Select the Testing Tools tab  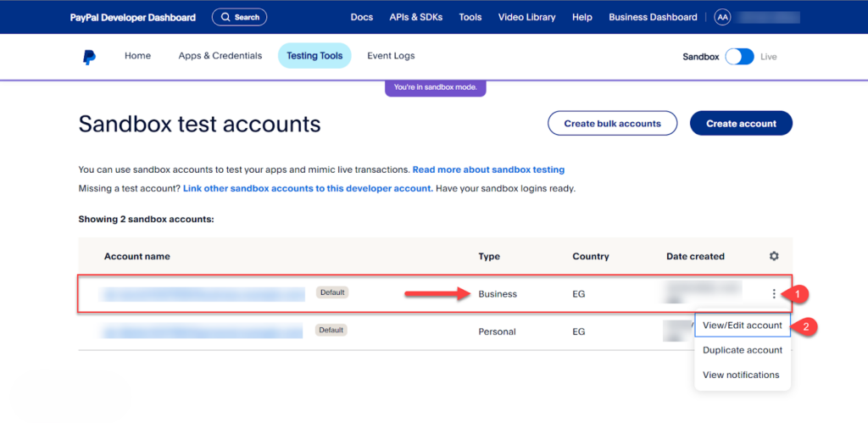click(x=314, y=56)
